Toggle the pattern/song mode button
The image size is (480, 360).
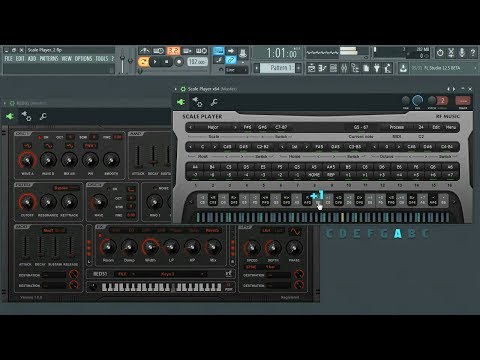coord(143,62)
